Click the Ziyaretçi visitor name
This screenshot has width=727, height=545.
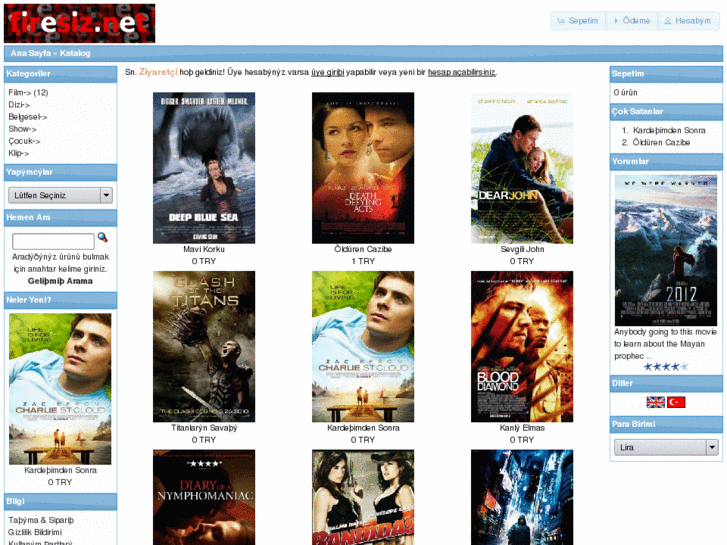pos(158,72)
